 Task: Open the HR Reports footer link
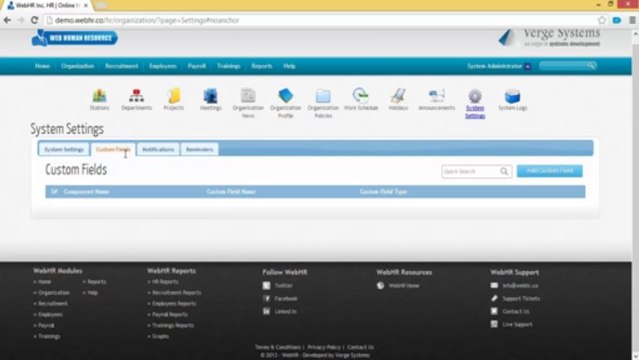(x=165, y=282)
